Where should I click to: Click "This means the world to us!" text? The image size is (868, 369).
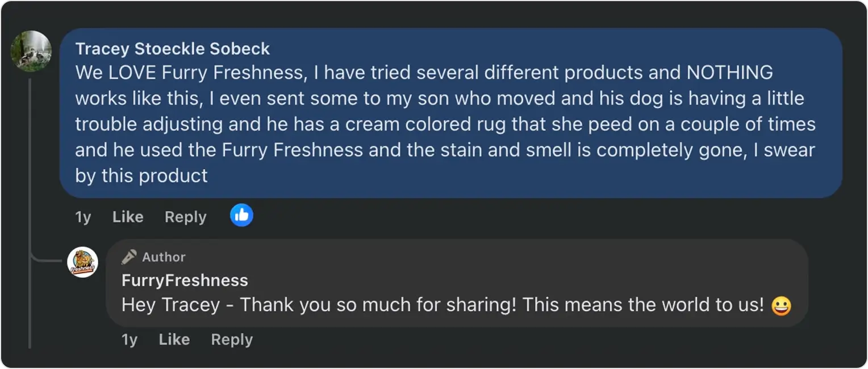click(643, 305)
